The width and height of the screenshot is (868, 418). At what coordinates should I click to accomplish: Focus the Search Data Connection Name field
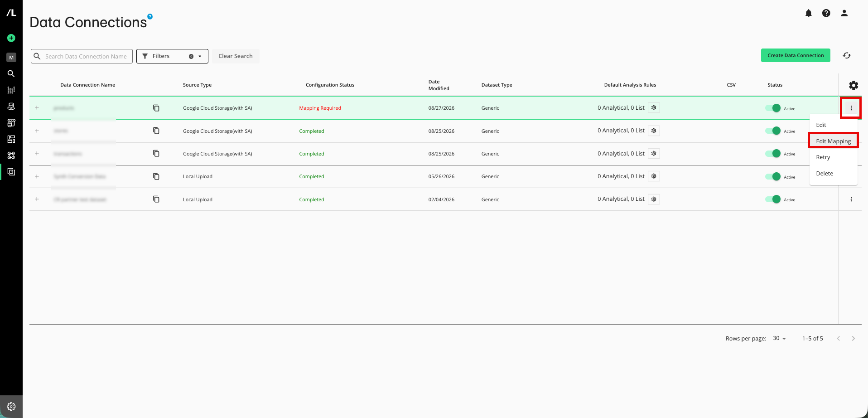(x=82, y=56)
